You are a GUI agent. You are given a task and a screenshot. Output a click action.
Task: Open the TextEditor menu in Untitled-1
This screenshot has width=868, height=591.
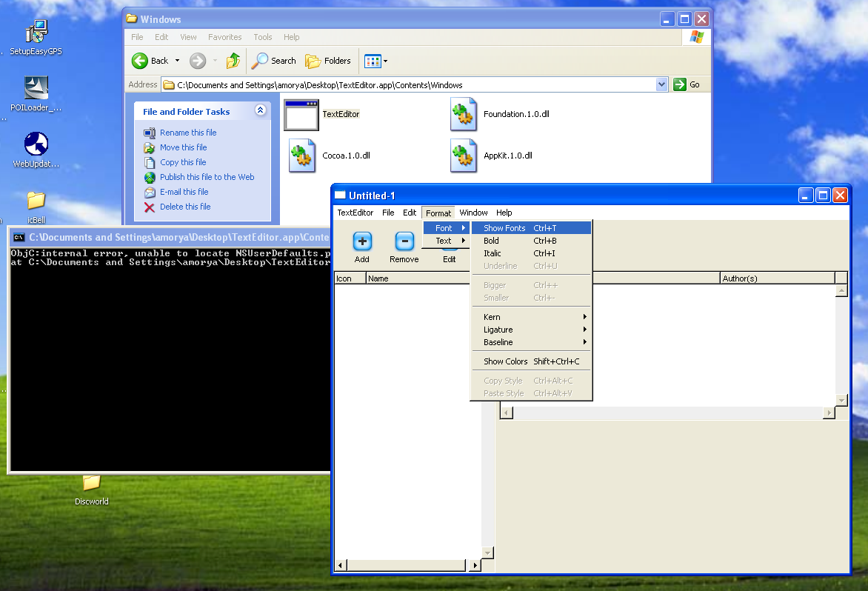click(355, 213)
